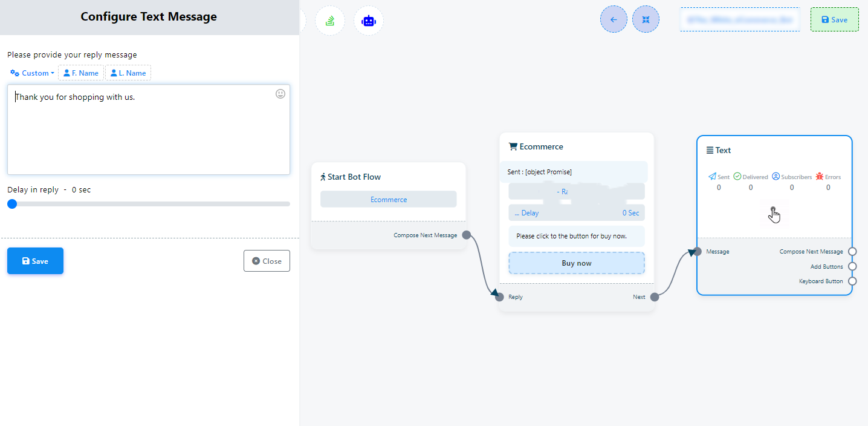Image resolution: width=868 pixels, height=426 pixels.
Task: Insert the F. Name placeholder
Action: pyautogui.click(x=81, y=73)
